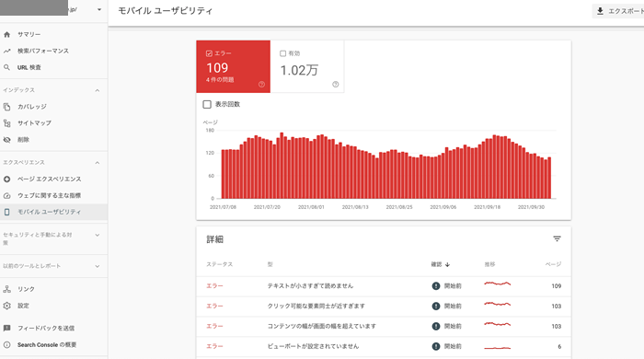Click the 設定 gear icon
This screenshot has width=644, height=359.
[7, 306]
